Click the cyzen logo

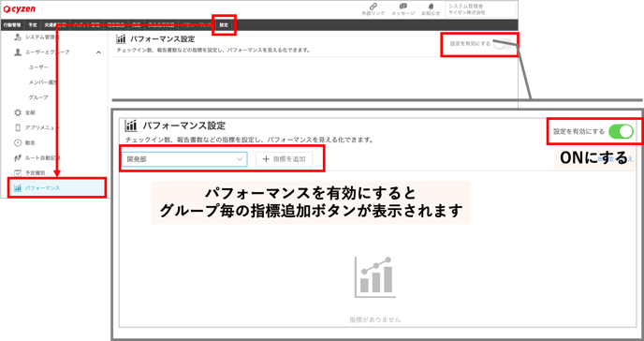click(20, 8)
